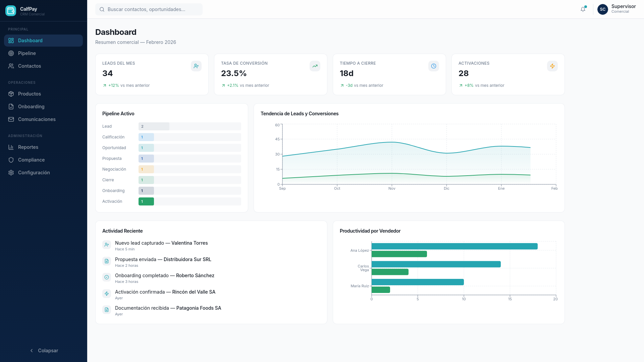
Task: Open the Supervisor Comercial profile name
Action: point(624,9)
